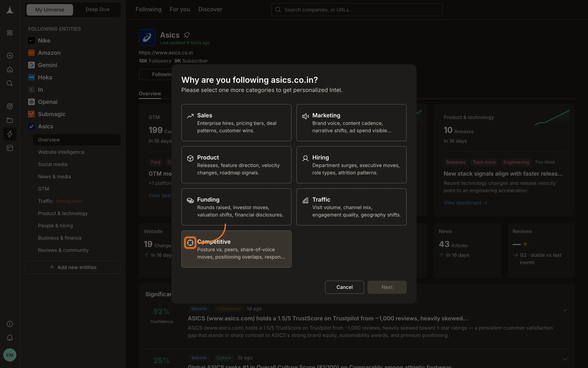Click the target icon in left sidebar
This screenshot has height=368, width=588.
click(x=10, y=106)
